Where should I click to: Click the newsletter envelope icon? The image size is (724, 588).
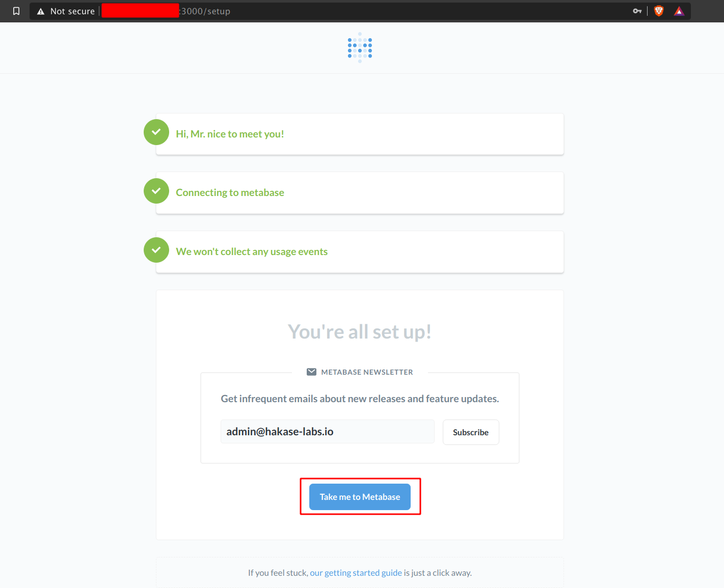tap(311, 372)
